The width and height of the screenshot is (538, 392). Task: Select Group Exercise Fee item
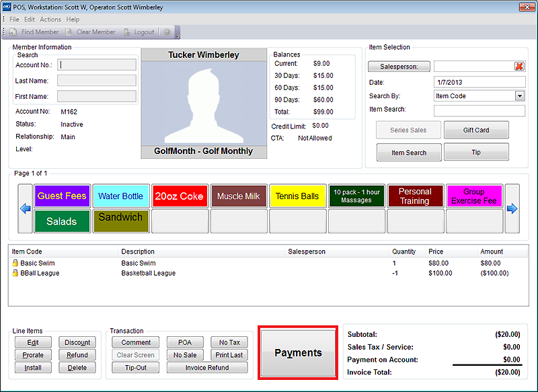[x=474, y=196]
